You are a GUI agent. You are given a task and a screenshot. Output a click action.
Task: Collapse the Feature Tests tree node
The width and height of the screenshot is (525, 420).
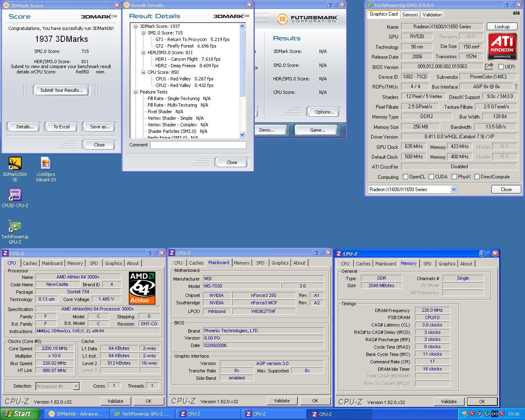click(x=136, y=92)
